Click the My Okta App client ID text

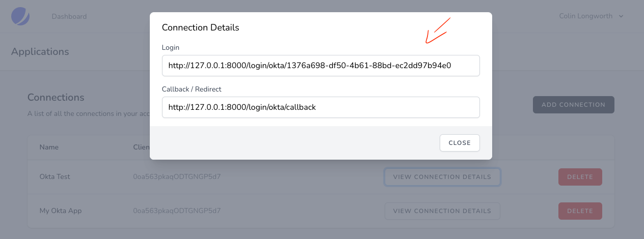point(180,211)
